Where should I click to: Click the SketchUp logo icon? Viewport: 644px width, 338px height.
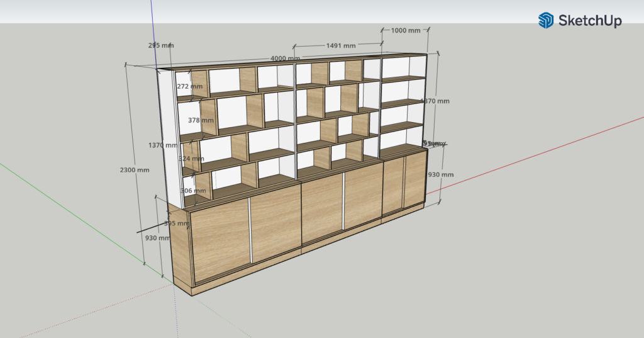[545, 21]
